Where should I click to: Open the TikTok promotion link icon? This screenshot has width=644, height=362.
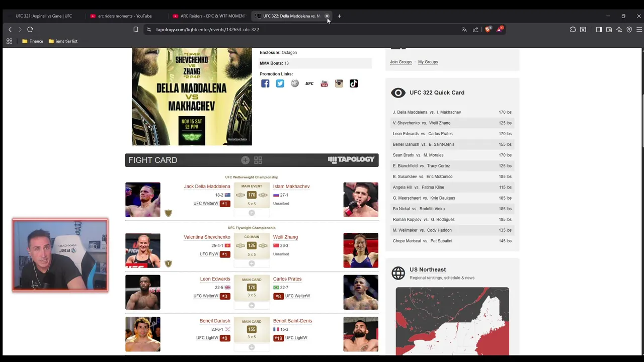coord(354,83)
